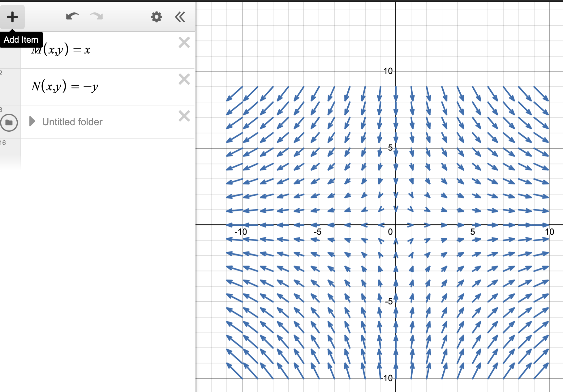Click the -10 label on the y-axis
563x392 pixels.
[387, 378]
